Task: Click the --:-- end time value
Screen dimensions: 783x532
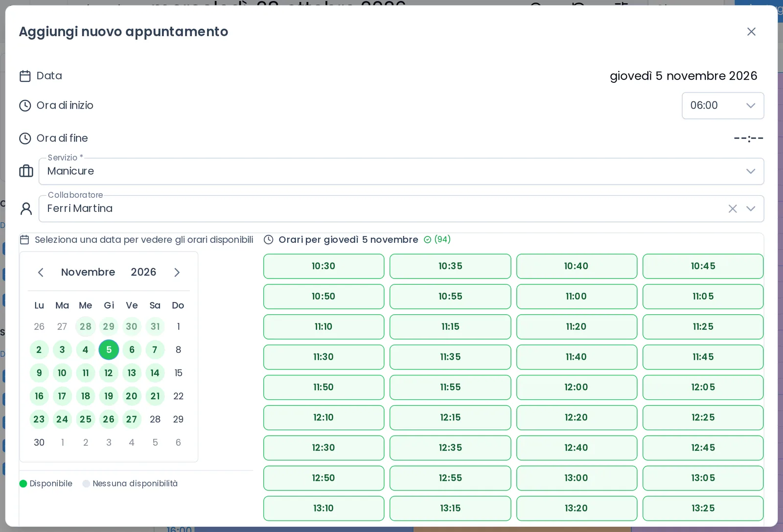Action: [749, 139]
